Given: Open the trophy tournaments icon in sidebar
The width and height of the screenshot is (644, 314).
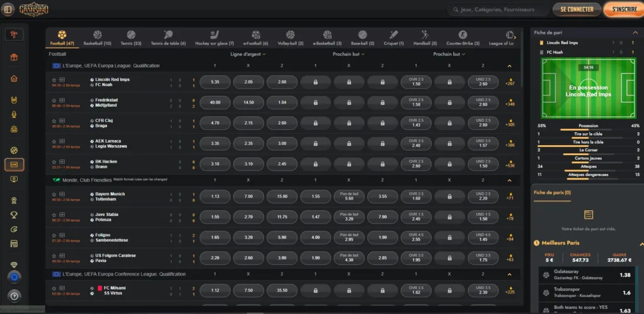Looking at the screenshot, I should [14, 215].
